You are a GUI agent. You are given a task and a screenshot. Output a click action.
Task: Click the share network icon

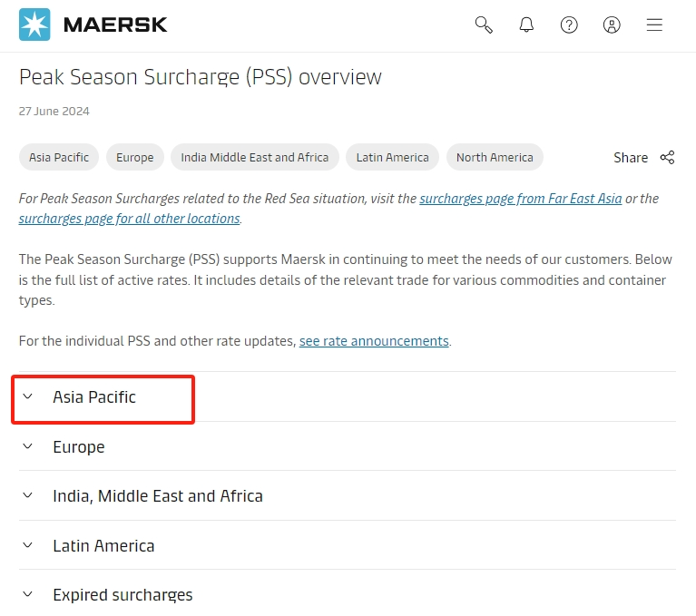pyautogui.click(x=667, y=157)
